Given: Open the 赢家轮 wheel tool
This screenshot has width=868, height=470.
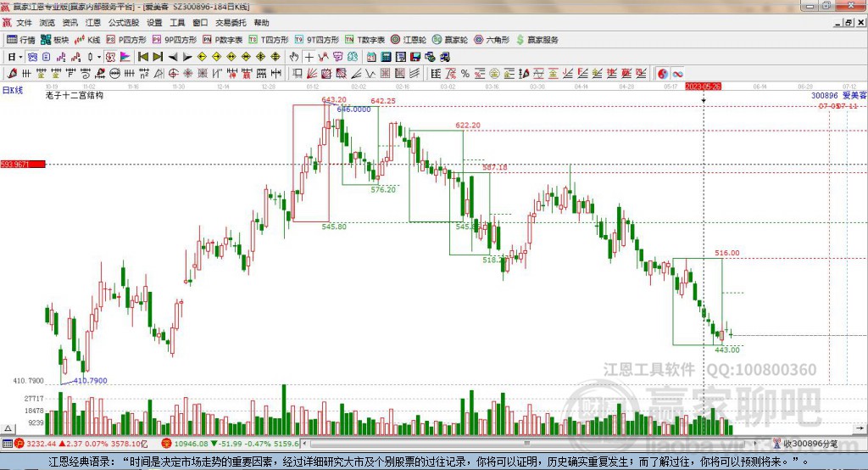Looking at the screenshot, I should point(450,40).
